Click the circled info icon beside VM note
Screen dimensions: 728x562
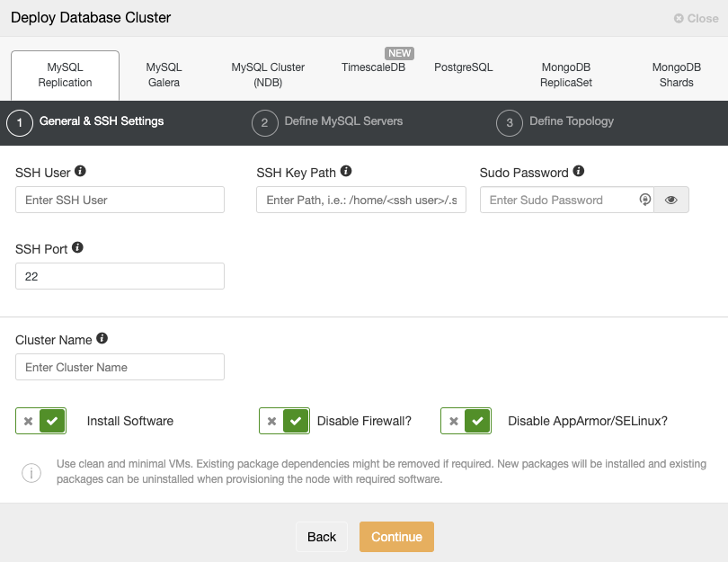[31, 473]
